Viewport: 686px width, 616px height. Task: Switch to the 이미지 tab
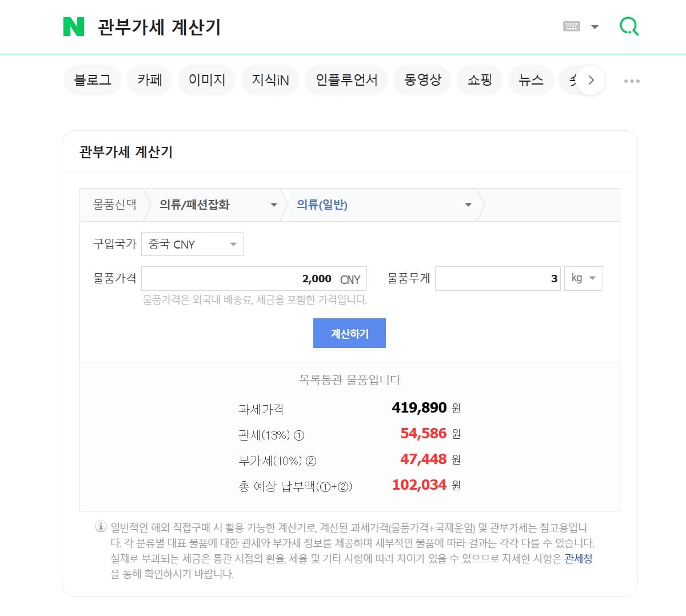coord(207,80)
